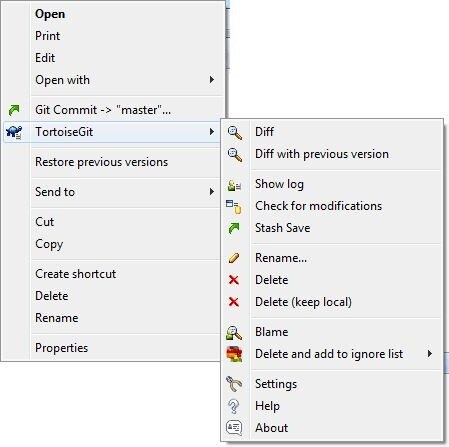
Task: Click the red X beside Delete (keep local)
Action: click(x=234, y=302)
